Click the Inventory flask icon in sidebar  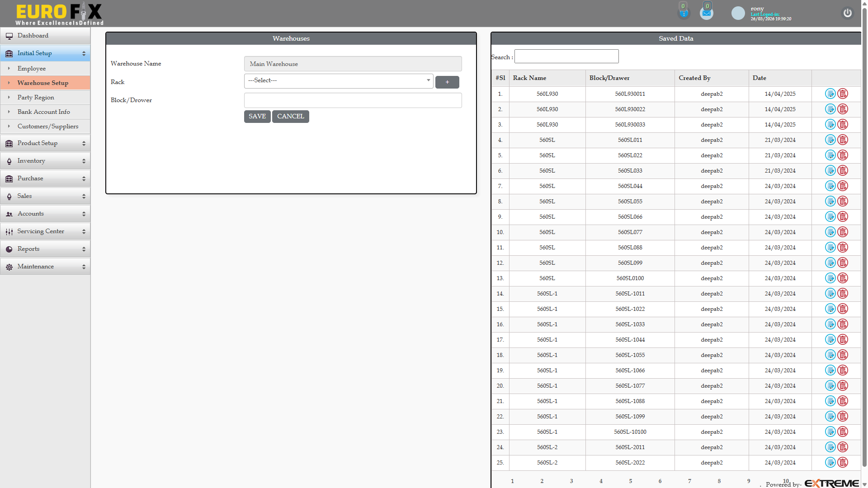(x=9, y=160)
